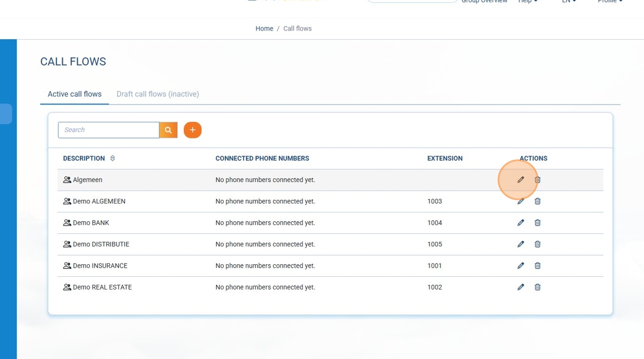This screenshot has height=359, width=644.
Task: Edit the Demo DISTRIBUTIE call flow
Action: point(520,244)
